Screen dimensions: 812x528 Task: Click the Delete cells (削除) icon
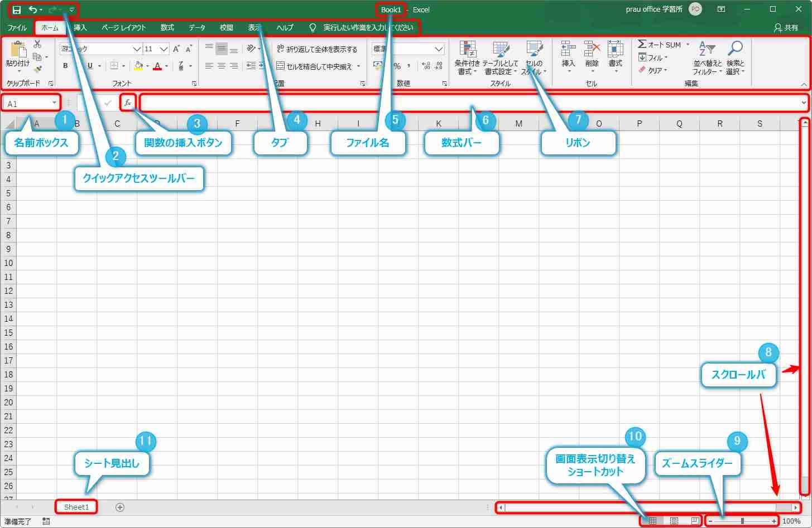coord(592,56)
